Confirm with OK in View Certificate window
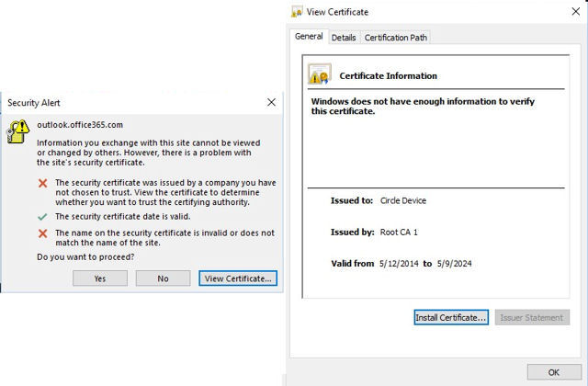The image size is (588, 386). 554,372
